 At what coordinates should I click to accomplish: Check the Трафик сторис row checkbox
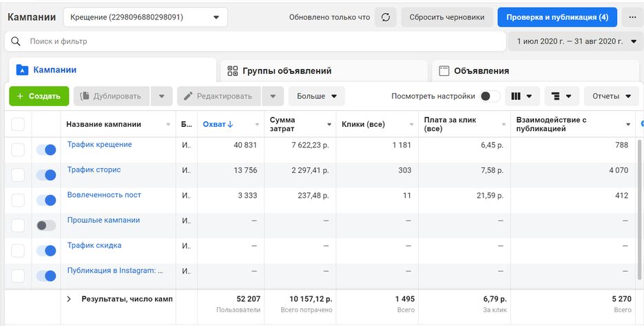click(18, 175)
